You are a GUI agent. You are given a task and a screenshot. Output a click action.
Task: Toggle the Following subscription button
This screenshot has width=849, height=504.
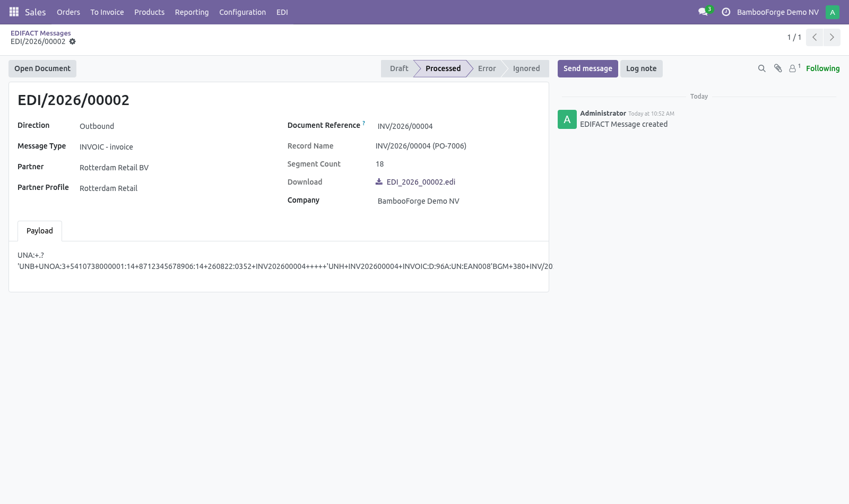click(822, 68)
